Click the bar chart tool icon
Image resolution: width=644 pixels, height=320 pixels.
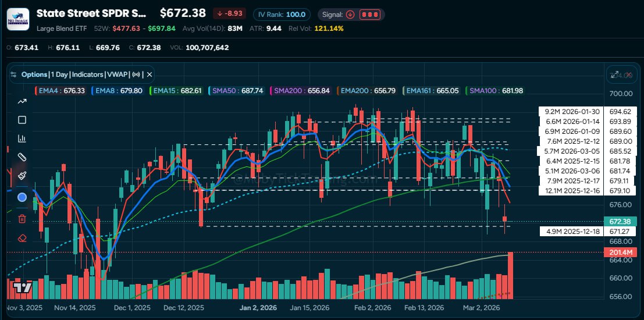point(22,138)
